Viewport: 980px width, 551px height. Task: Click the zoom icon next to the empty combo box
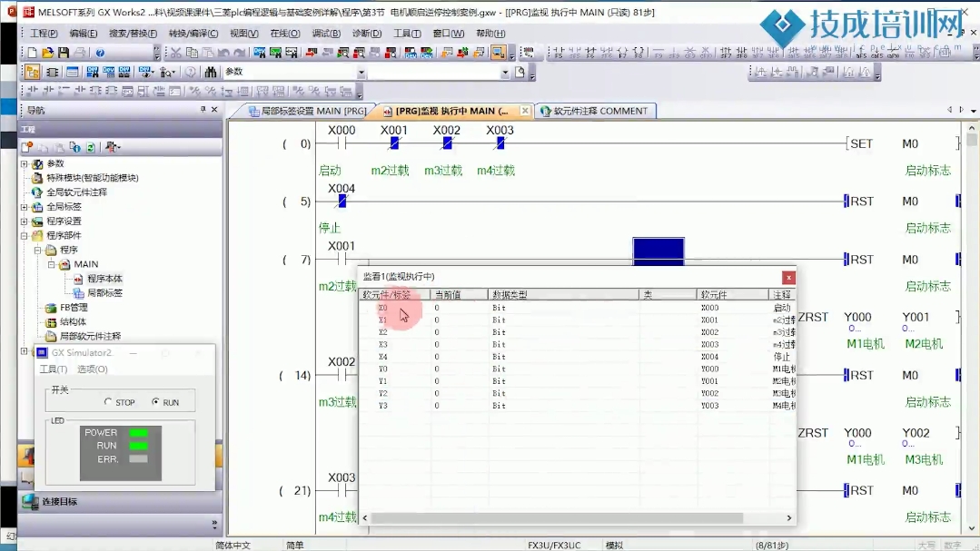tap(520, 73)
